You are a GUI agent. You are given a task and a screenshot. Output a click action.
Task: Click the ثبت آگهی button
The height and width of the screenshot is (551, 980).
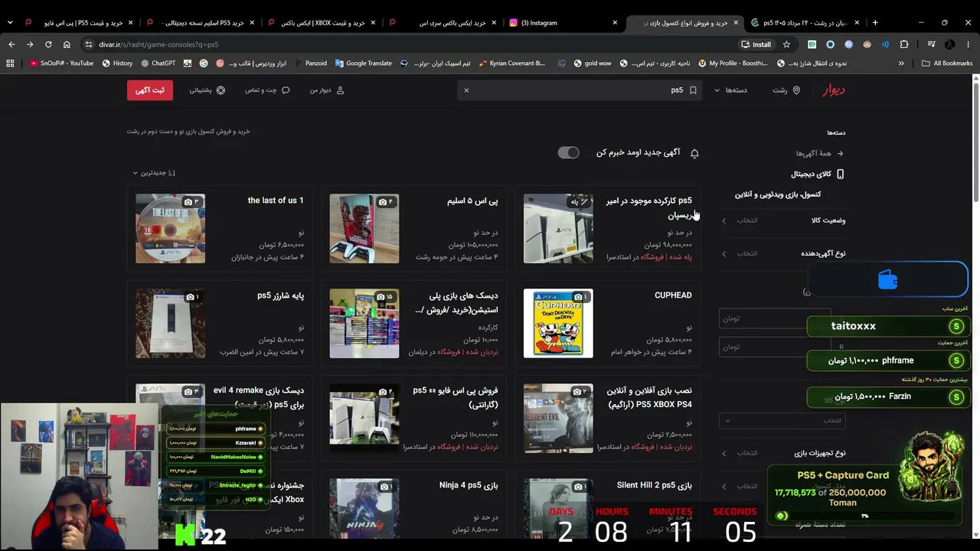[150, 90]
